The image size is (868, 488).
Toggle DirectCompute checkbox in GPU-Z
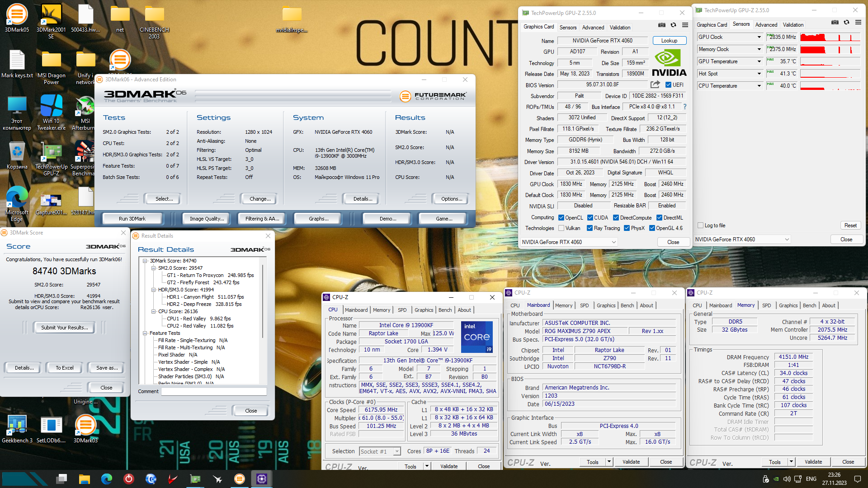[x=616, y=218]
